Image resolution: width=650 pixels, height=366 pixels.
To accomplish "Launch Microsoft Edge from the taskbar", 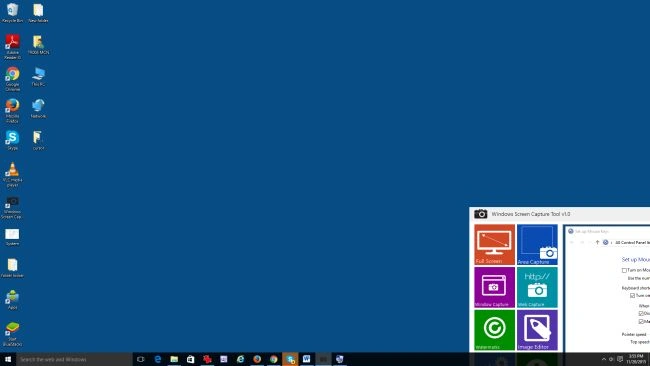I will 158,359.
